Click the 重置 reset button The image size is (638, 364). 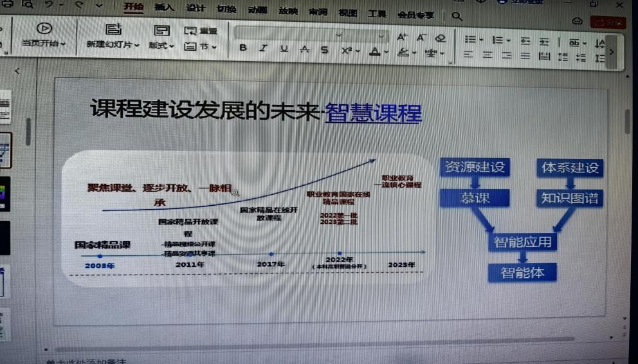point(201,31)
